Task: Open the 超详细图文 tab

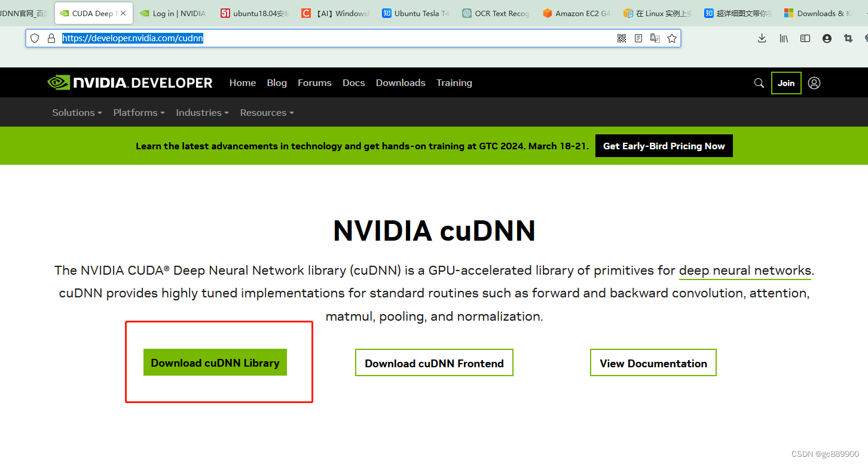Action: [738, 13]
